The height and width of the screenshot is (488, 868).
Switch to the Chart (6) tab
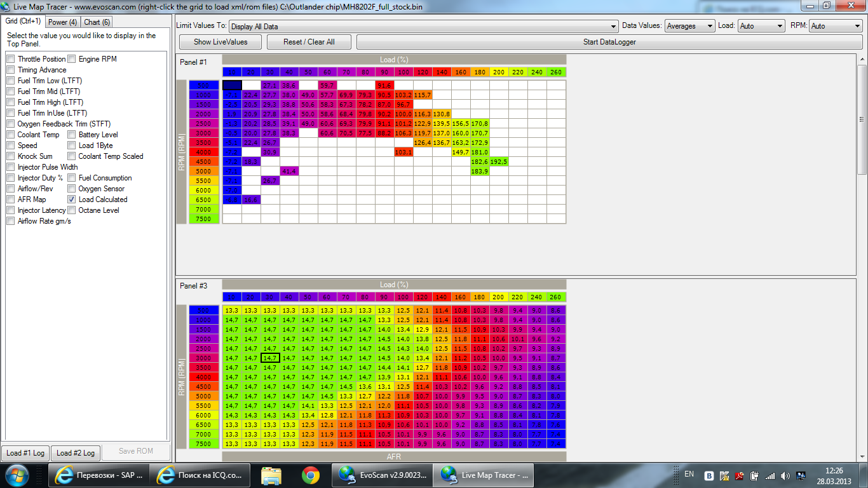pos(97,22)
